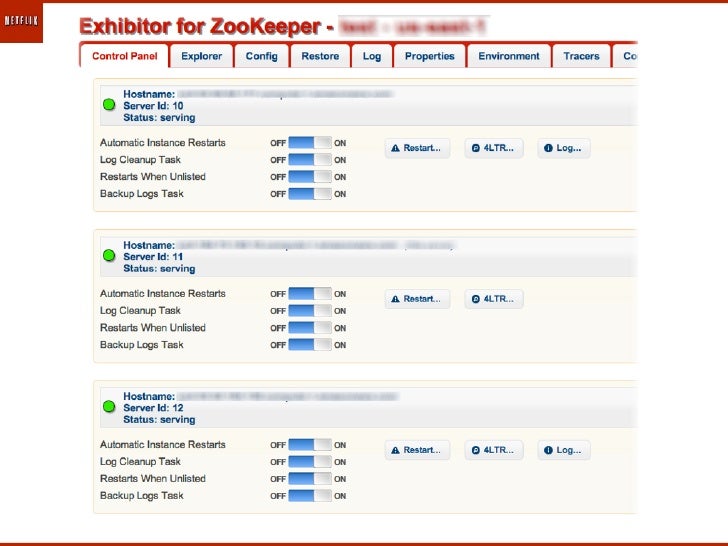Click 'Hostname:' label of server 12
The height and width of the screenshot is (546, 728).
tap(149, 396)
